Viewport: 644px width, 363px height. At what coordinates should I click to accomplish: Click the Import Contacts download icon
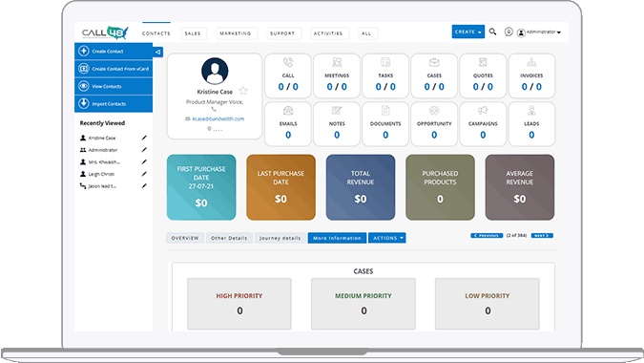point(83,103)
